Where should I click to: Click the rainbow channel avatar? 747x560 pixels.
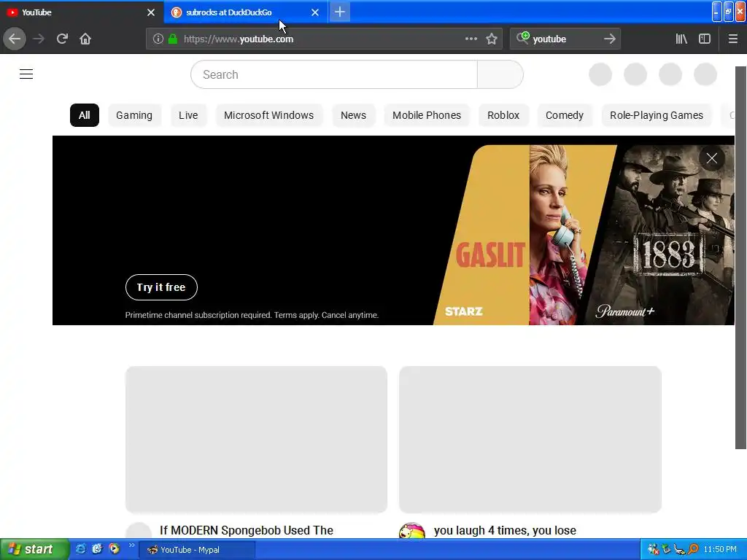point(412,531)
